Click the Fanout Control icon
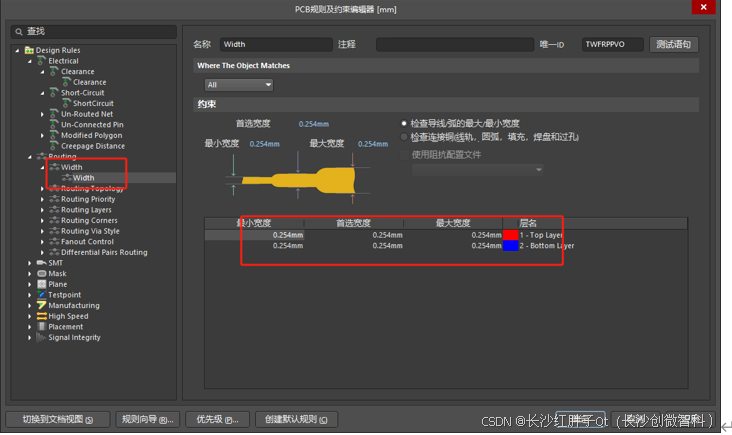 click(54, 241)
